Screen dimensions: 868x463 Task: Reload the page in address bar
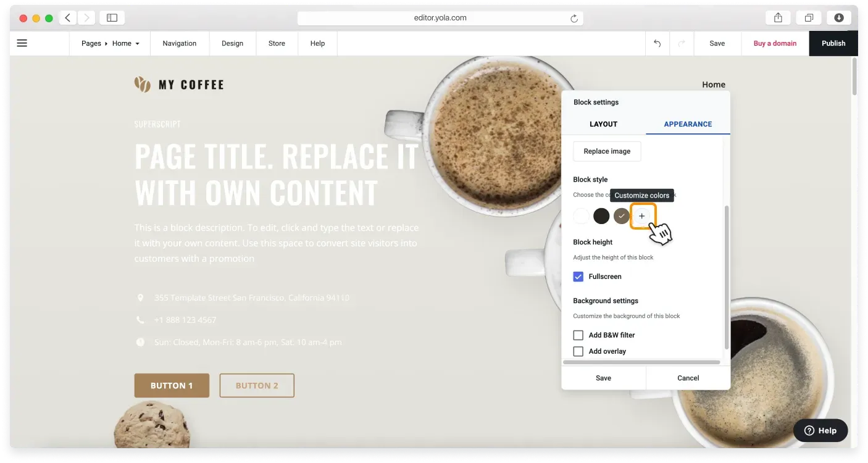pos(574,19)
